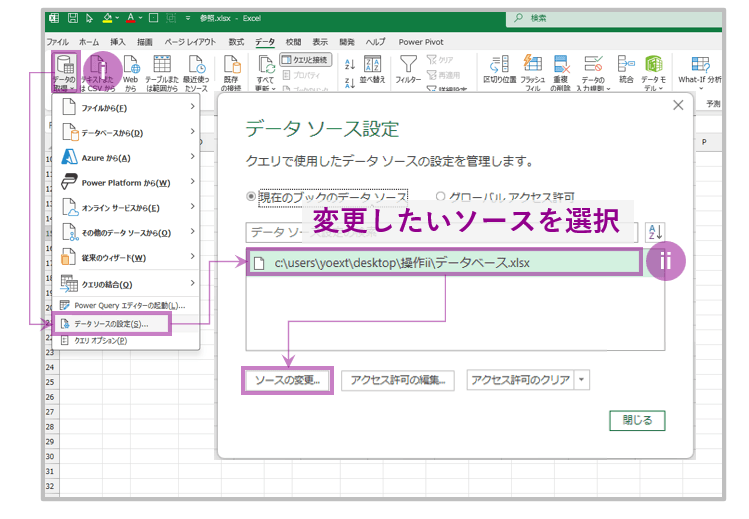
Task: Switch to the 挿入 ribbon tab
Action: 118,42
